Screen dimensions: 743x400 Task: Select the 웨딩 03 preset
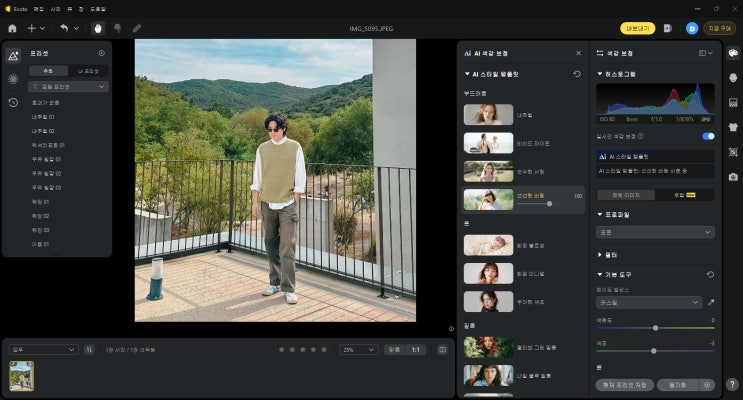pos(40,230)
